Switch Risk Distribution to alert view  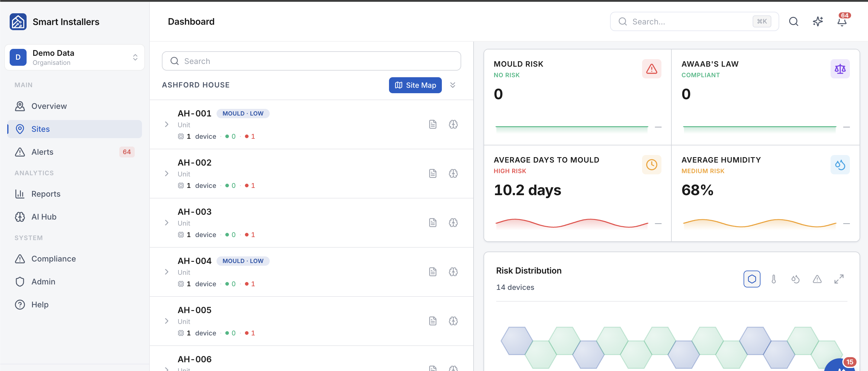817,279
